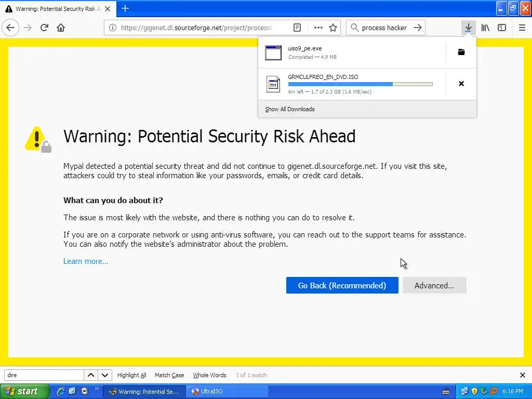The height and width of the screenshot is (399, 532).
Task: Toggle Reader View icon in address bar
Action: click(x=297, y=28)
